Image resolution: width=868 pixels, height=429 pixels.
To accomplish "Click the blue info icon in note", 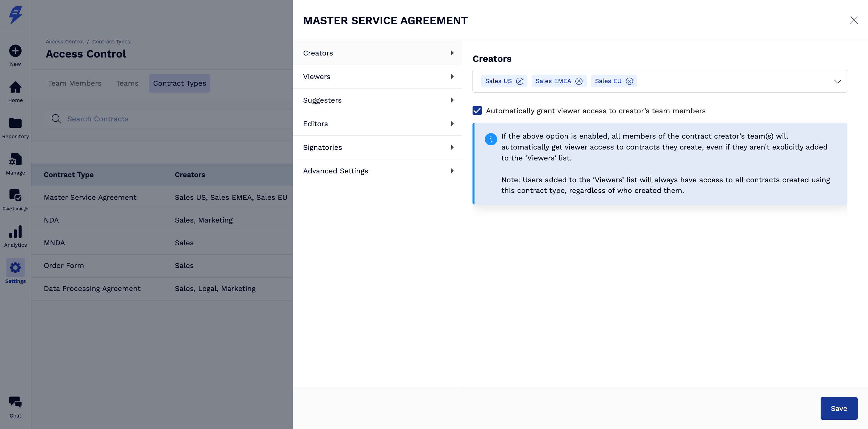I will (x=491, y=139).
